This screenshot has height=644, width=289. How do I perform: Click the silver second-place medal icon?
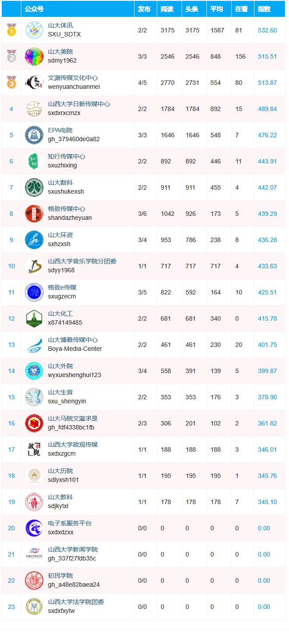tap(11, 56)
